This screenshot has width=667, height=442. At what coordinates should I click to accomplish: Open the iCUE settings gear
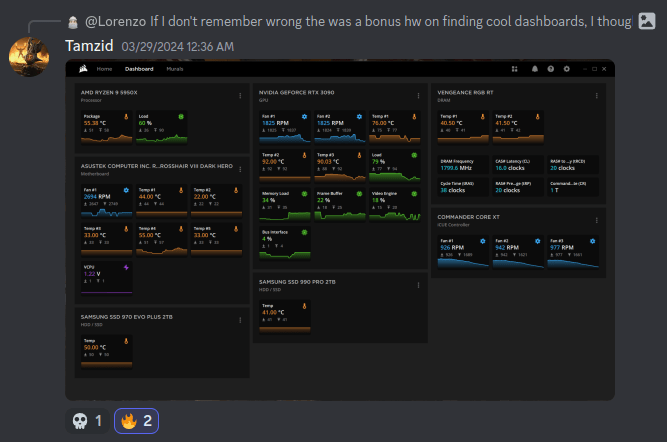pyautogui.click(x=567, y=69)
